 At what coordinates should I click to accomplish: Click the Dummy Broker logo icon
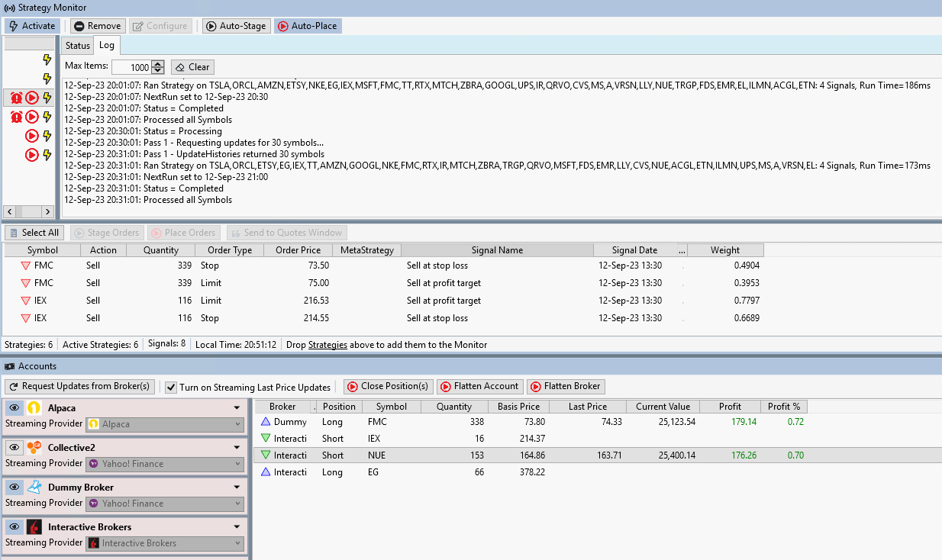pos(34,488)
